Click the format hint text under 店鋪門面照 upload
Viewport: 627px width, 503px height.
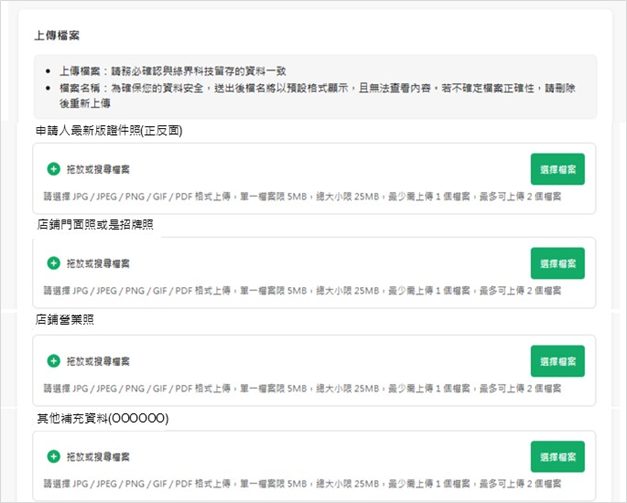(x=302, y=291)
